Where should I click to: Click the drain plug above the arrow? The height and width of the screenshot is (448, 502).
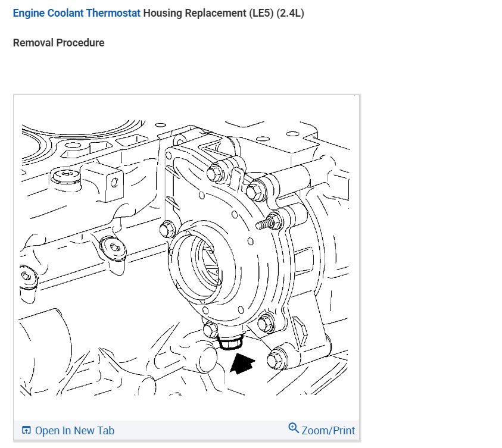point(229,342)
